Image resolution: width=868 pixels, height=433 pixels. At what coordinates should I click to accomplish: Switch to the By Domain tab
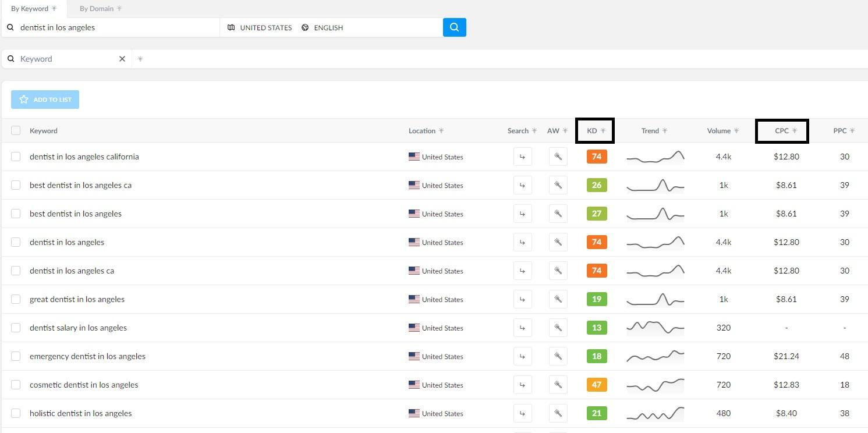pyautogui.click(x=101, y=9)
